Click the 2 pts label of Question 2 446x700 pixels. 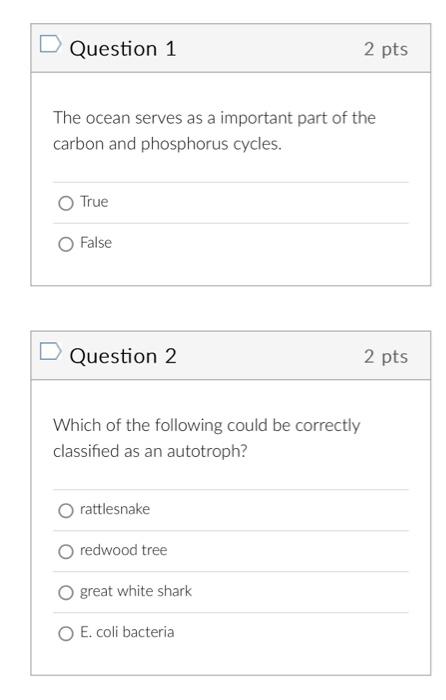[x=386, y=357]
